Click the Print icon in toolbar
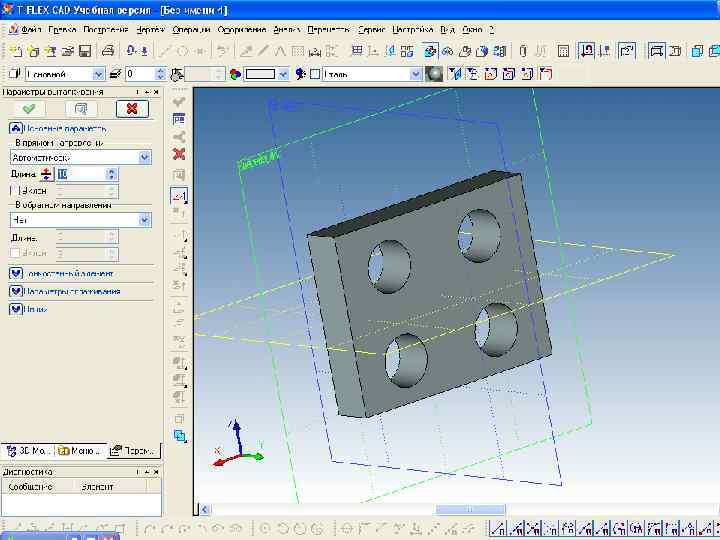The width and height of the screenshot is (720, 540). pos(107,51)
